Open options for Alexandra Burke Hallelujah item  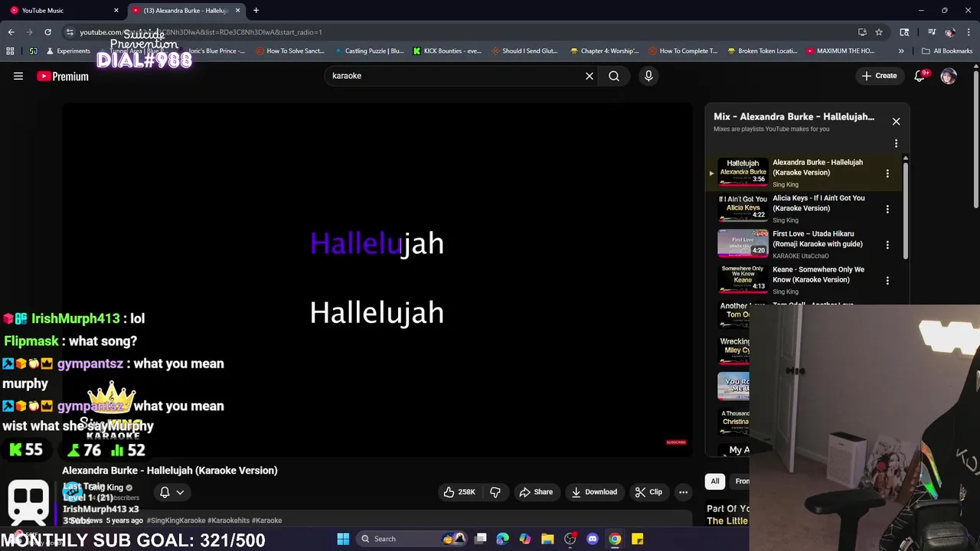pos(887,174)
